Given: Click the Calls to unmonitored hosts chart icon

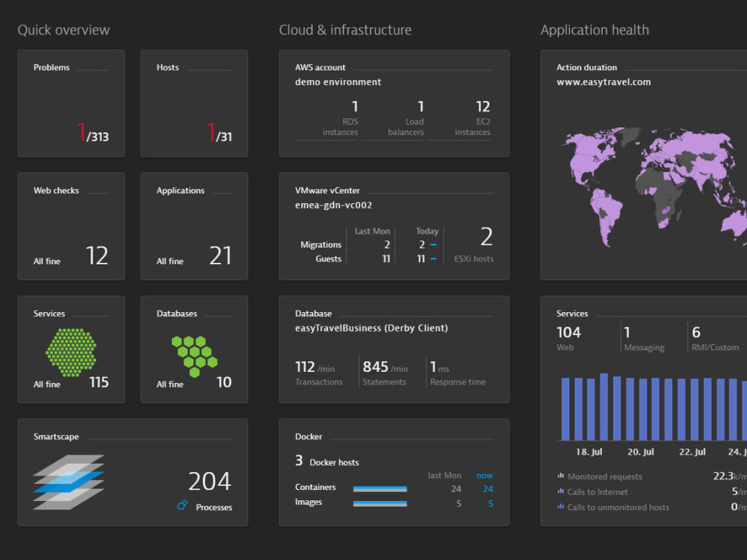Looking at the screenshot, I should (x=560, y=508).
